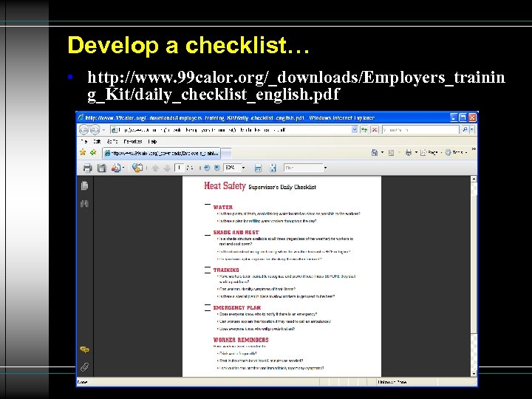This screenshot has width=532, height=399.
Task: Click the Favorites Center star icon
Action: 83,153
